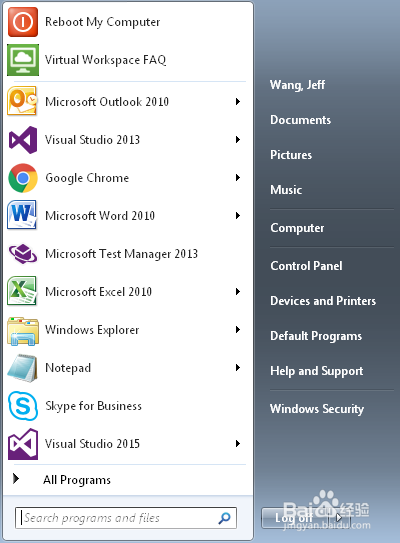Open Google Chrome from its colored circle icon
400x543 pixels.
click(23, 178)
